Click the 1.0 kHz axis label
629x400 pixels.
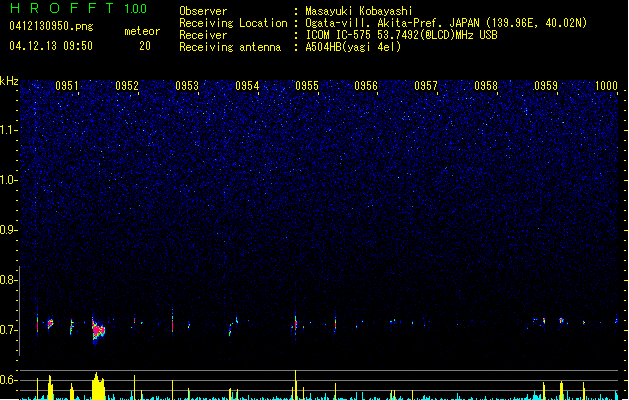click(x=8, y=180)
